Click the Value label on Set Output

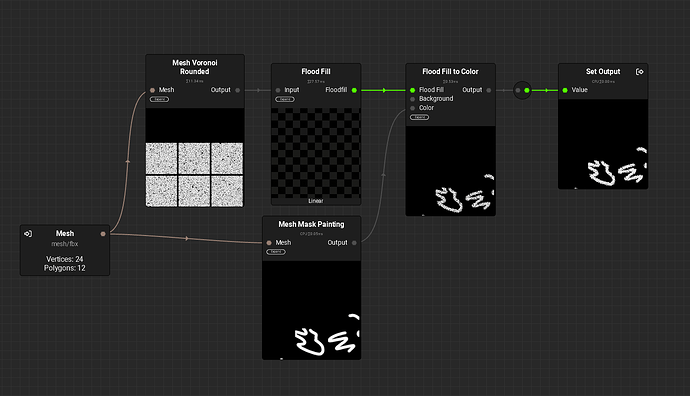[x=580, y=90]
